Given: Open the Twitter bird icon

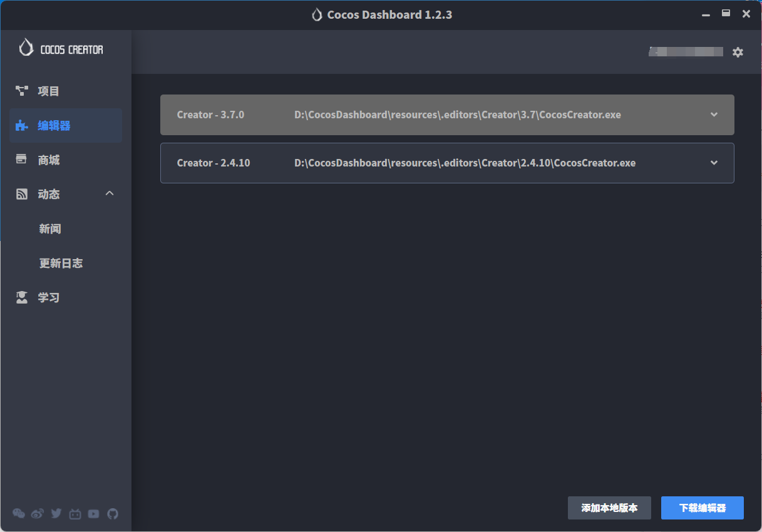Looking at the screenshot, I should (x=56, y=514).
